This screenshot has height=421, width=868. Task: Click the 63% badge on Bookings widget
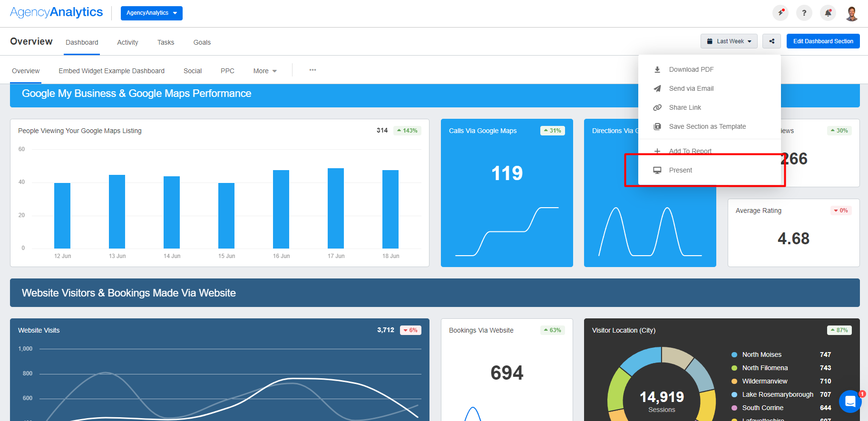tap(552, 330)
